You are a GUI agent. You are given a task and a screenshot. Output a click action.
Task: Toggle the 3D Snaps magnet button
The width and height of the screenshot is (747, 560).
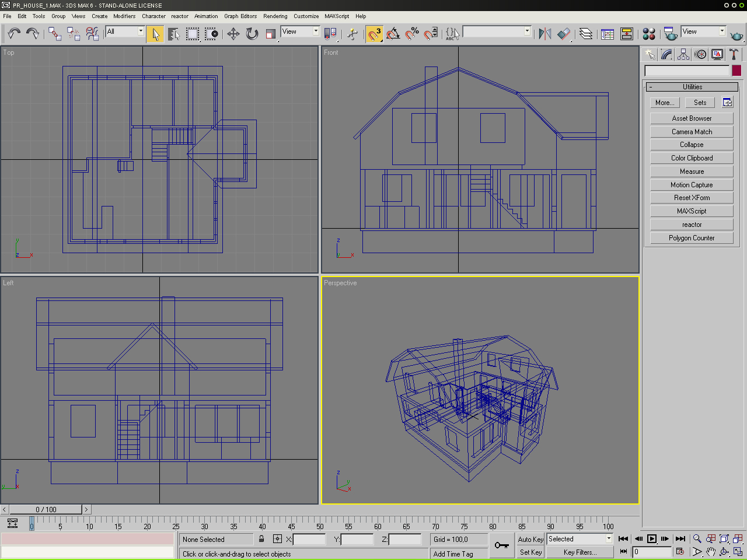click(x=374, y=34)
